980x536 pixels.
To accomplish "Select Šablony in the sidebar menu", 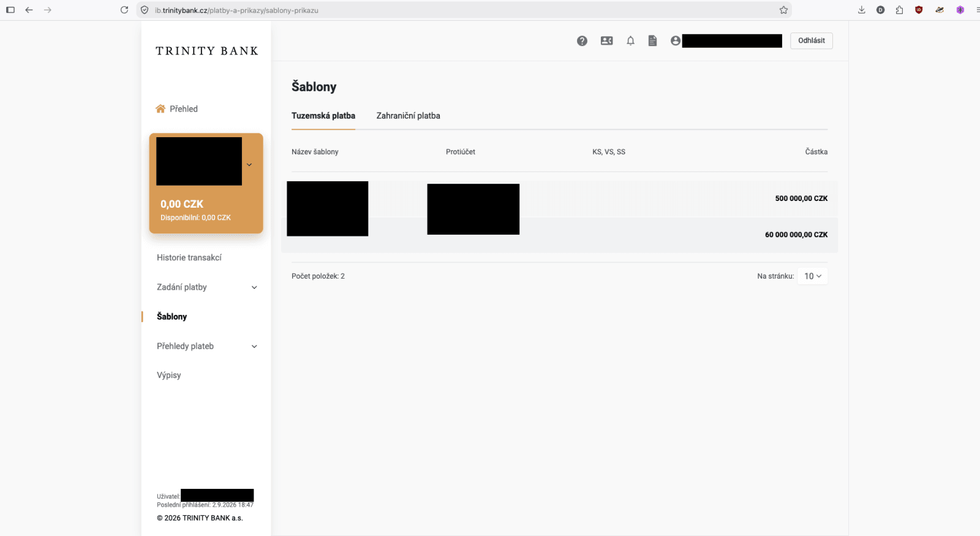I will click(171, 317).
